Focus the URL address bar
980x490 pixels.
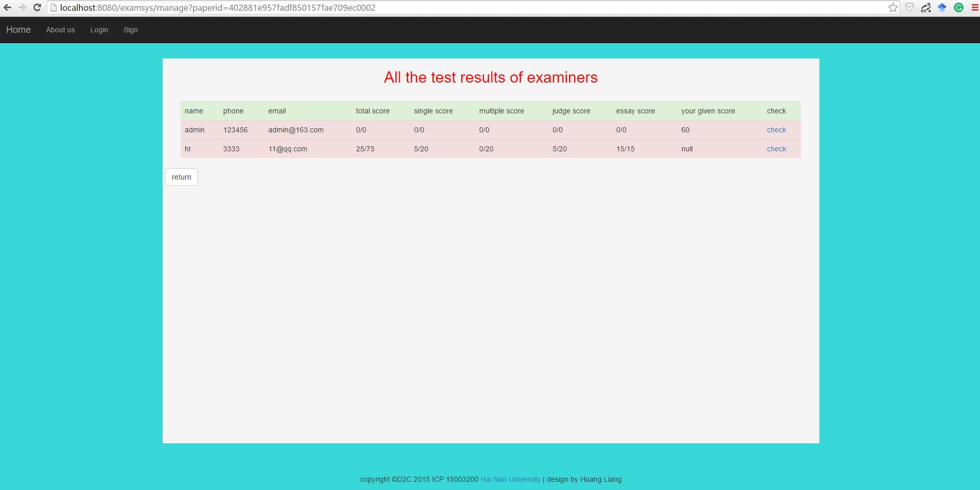click(472, 8)
